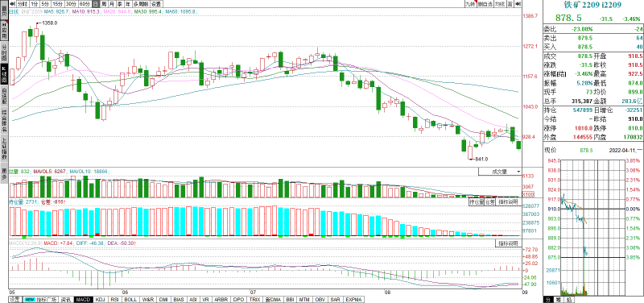
Task: Click the 设置 button in the bottom left
Action: (x=14, y=299)
